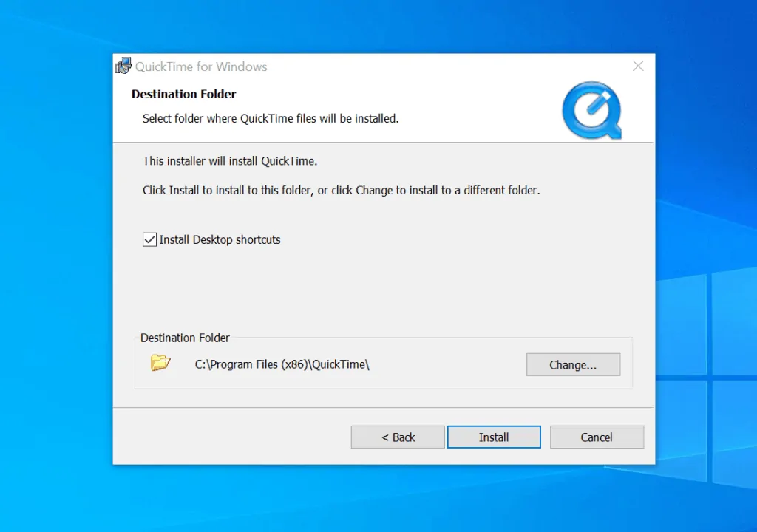Screen dimensions: 757x532
Task: Start installation with the Install button
Action: [493, 437]
